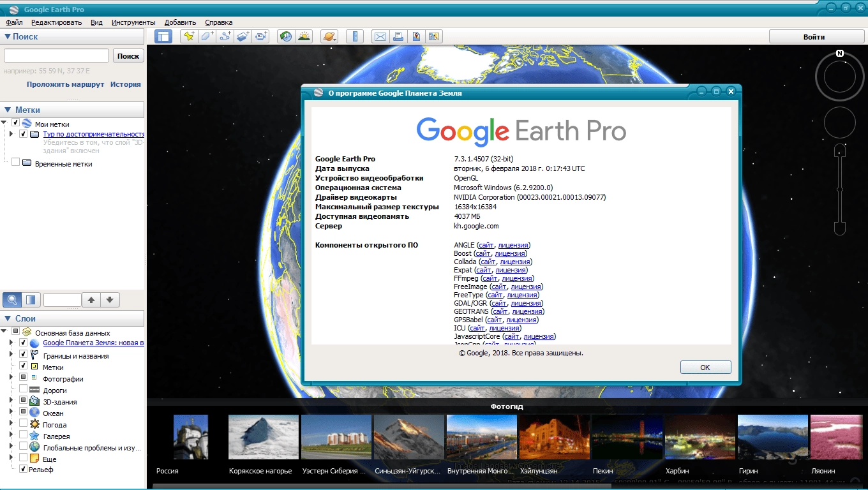Open the Инструменты menu

coord(133,22)
